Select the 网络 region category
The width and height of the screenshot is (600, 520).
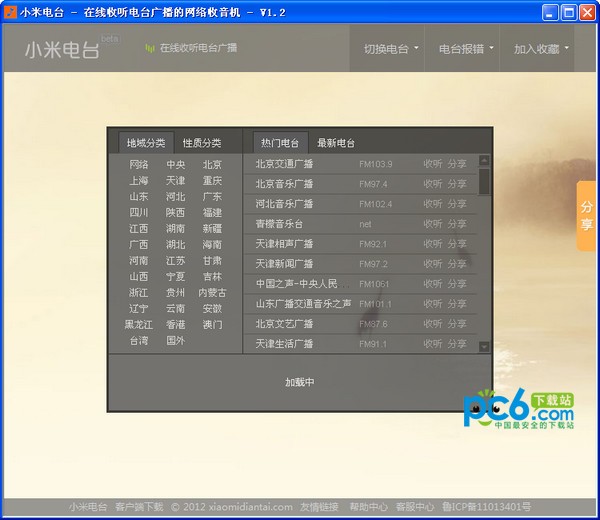click(x=139, y=165)
